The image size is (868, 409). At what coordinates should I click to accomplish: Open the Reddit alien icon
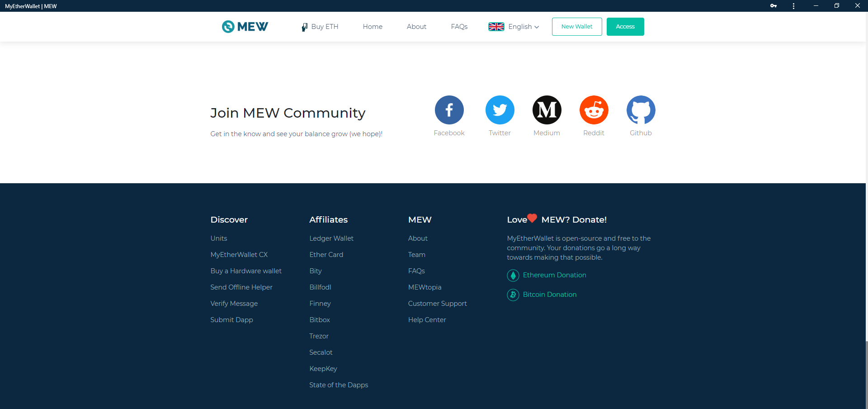594,110
